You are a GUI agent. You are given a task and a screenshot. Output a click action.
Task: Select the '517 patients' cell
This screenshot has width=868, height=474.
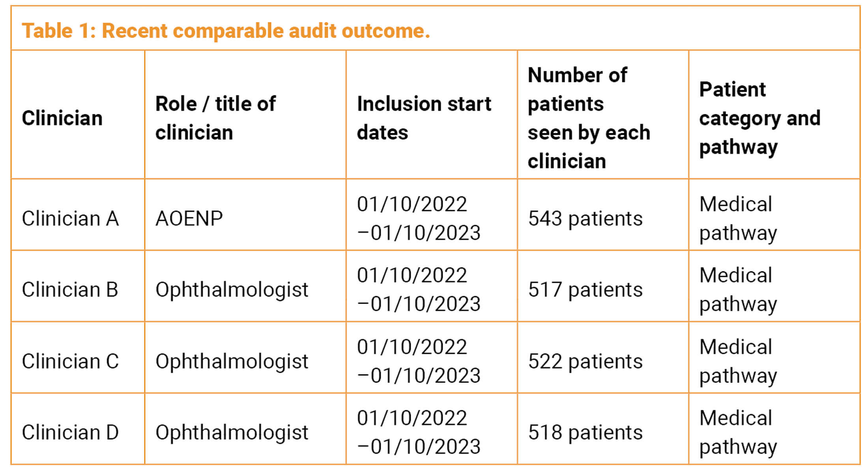pos(585,290)
